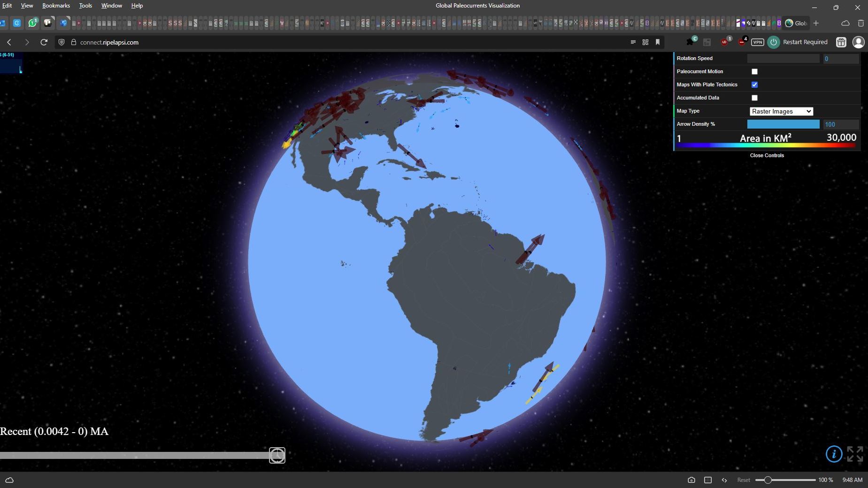This screenshot has width=868, height=488.
Task: Click the geologic time slider clock handle
Action: coord(277,455)
